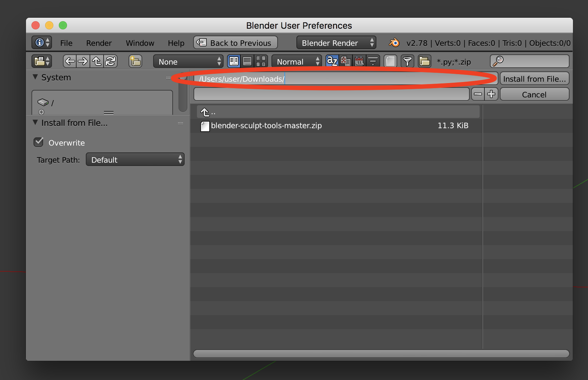Grab the System panel drag handle

click(x=169, y=78)
